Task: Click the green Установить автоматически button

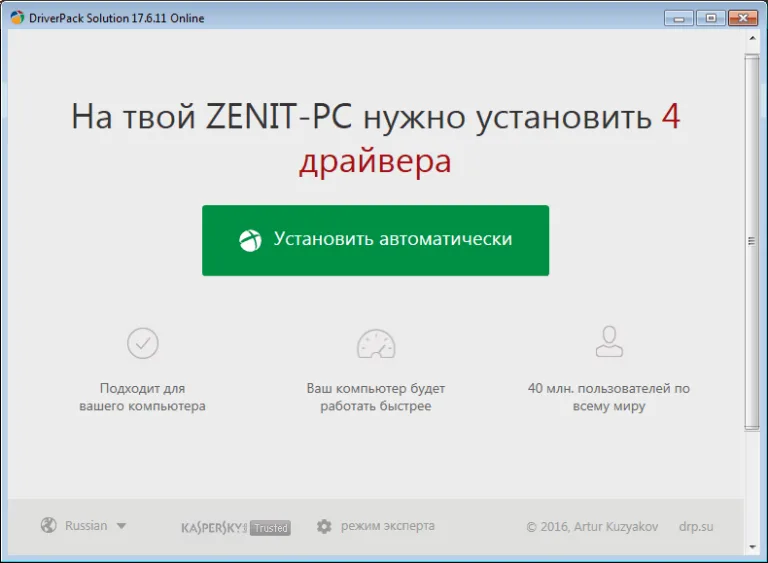Action: point(375,240)
